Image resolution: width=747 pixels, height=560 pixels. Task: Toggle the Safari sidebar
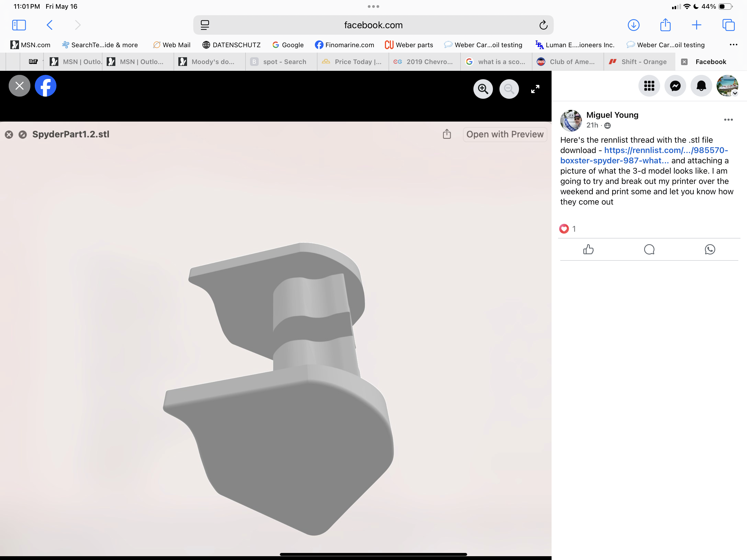point(19,25)
